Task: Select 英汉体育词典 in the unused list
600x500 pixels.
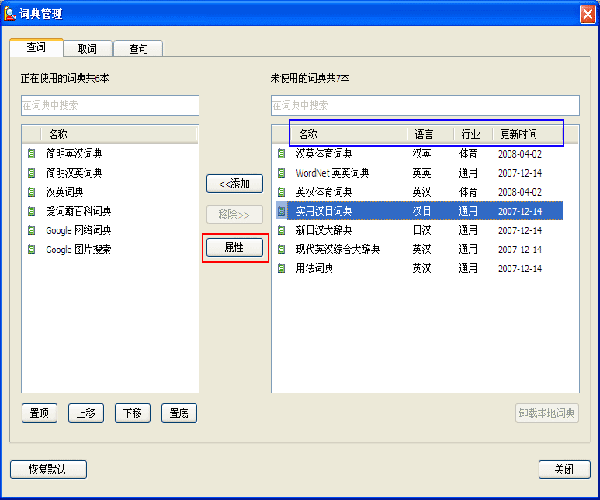Action: [x=324, y=192]
